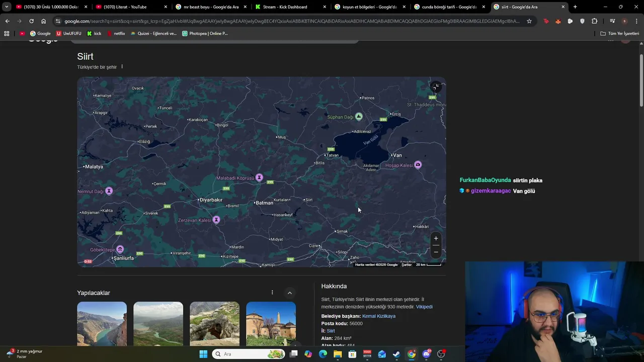Open the UwUFUFU bookmark

(x=68, y=34)
